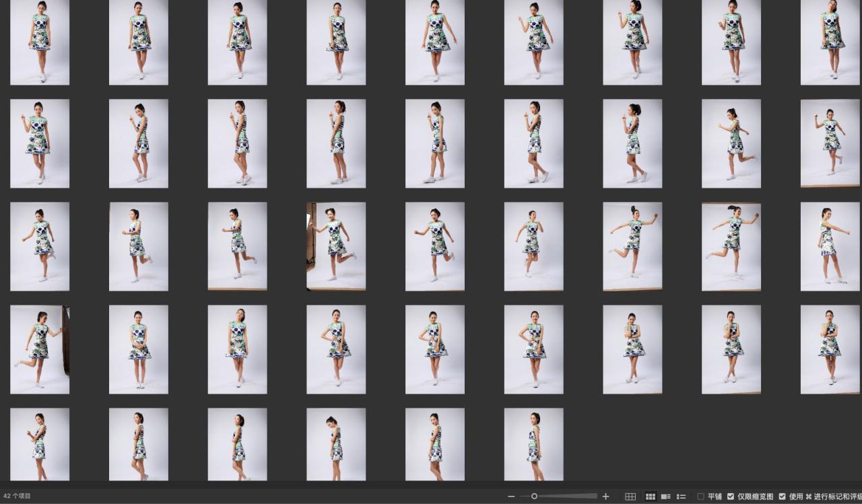Select the first thumbnail in the bottom row
This screenshot has width=862, height=504.
40,444
